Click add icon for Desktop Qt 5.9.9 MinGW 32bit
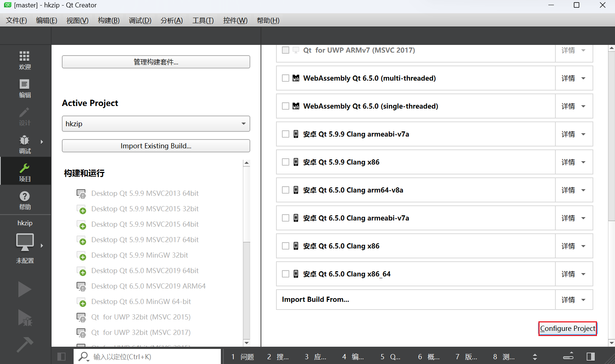 pos(81,256)
